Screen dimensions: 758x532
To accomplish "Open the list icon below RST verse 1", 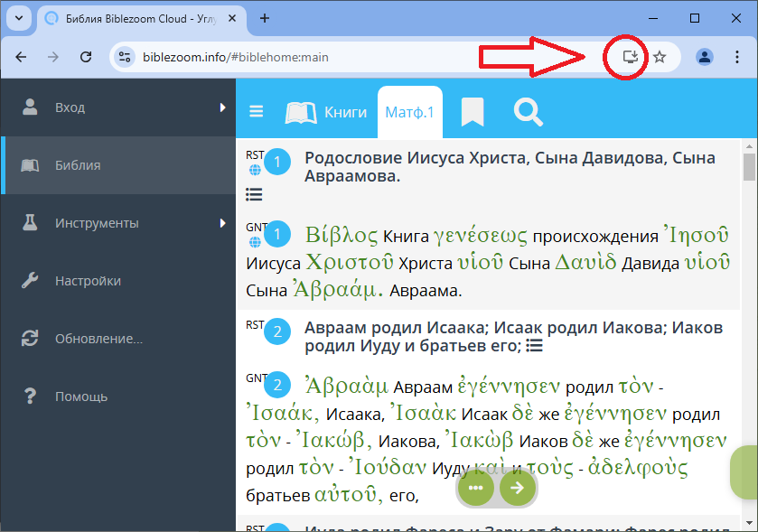I will (x=254, y=194).
